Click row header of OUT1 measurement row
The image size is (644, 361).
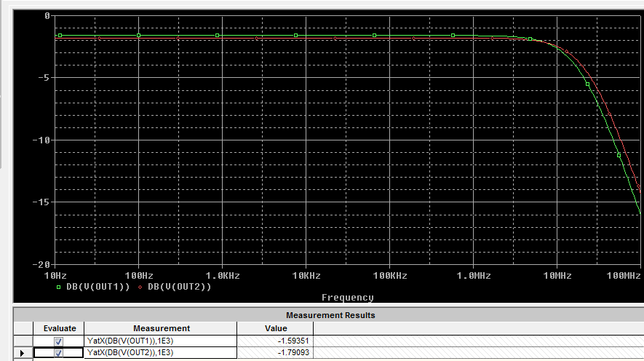click(23, 341)
